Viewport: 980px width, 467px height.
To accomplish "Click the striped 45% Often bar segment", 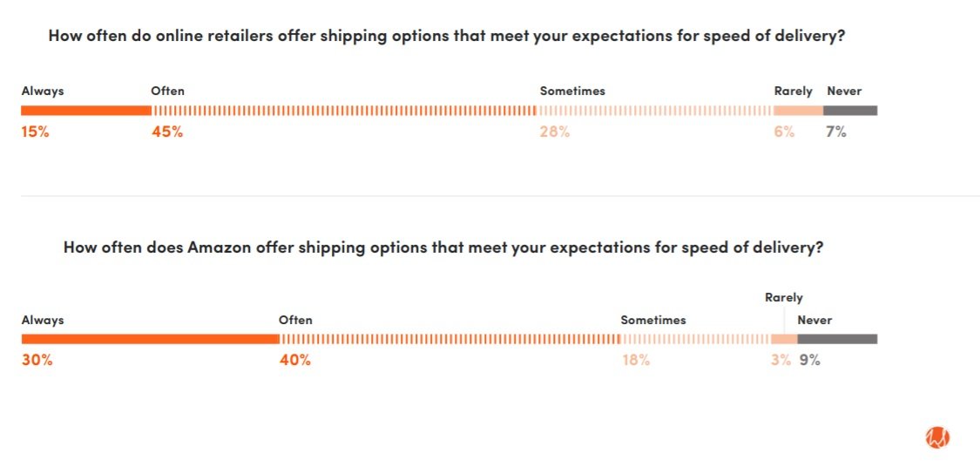I will coord(344,111).
